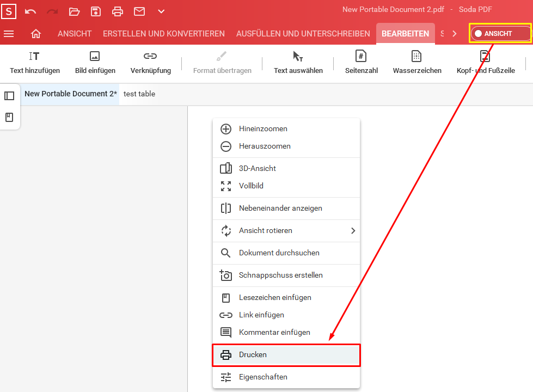This screenshot has width=533, height=392.
Task: Click the redo arrow icon
Action: pyautogui.click(x=52, y=11)
